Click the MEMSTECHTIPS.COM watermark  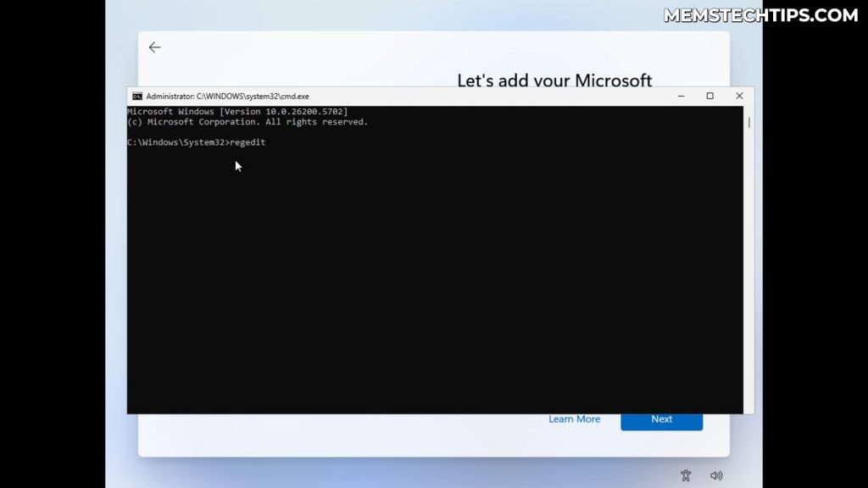coord(761,15)
